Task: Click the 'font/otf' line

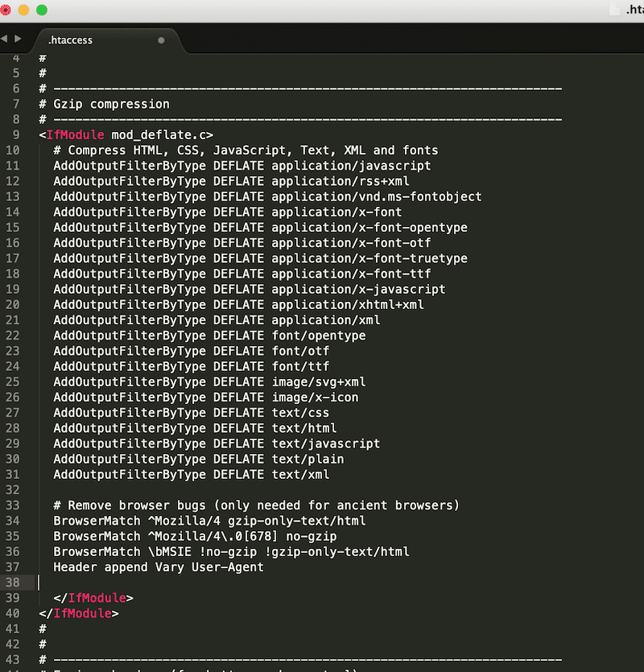Action: tap(192, 351)
